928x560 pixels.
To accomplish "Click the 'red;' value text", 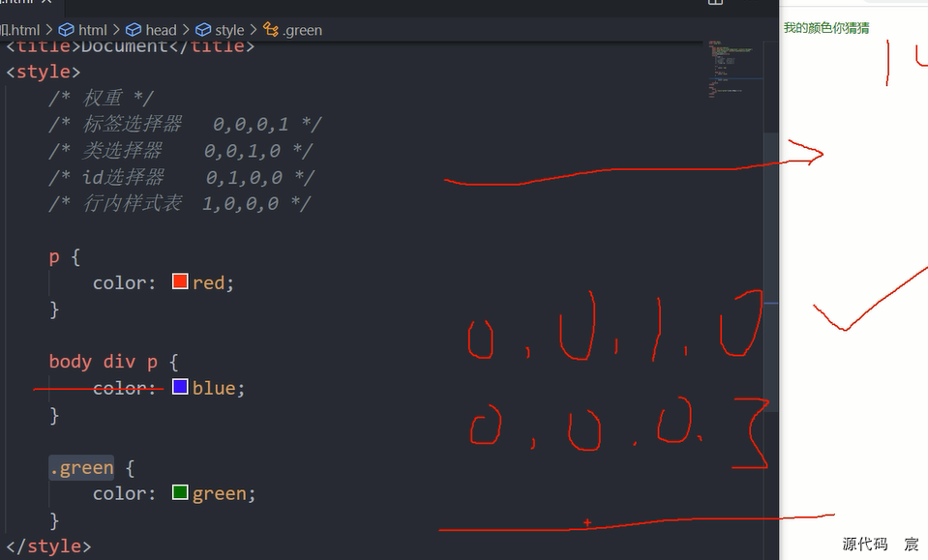I will click(x=213, y=282).
